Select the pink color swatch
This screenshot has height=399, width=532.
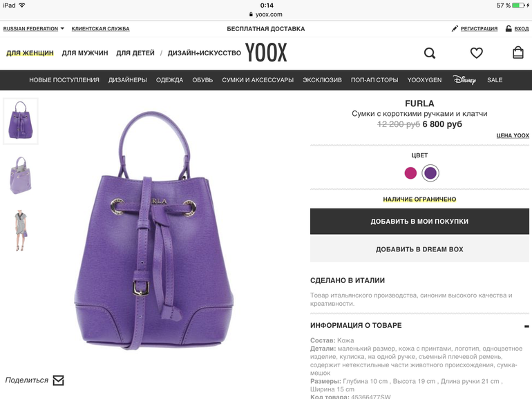(x=410, y=173)
